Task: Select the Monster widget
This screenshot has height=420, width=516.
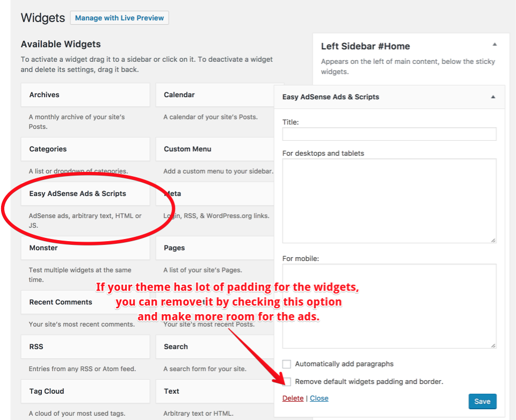Action: coord(85,248)
